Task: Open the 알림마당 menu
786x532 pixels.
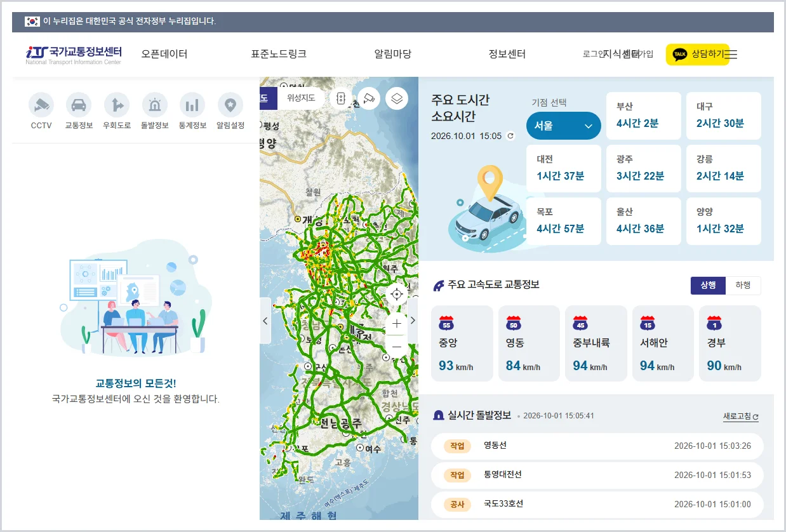Action: (x=393, y=55)
